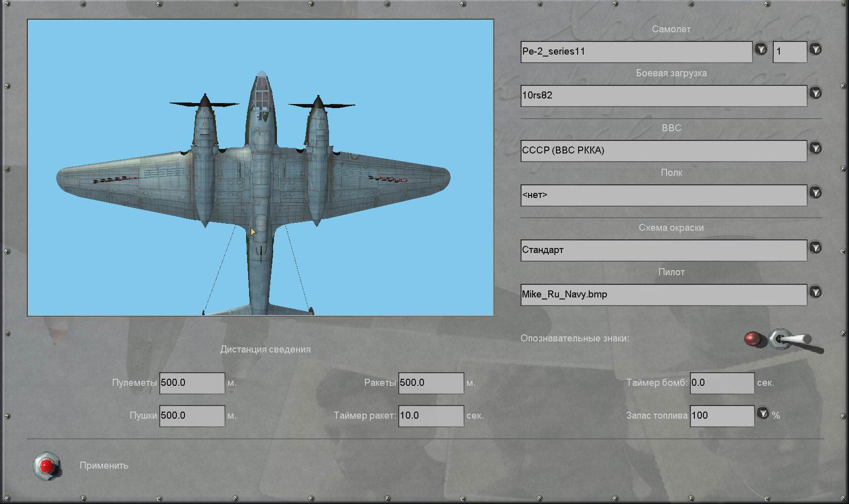This screenshot has width=849, height=504.
Task: Expand the Боевая загрузка loadout dropdown
Action: click(815, 93)
